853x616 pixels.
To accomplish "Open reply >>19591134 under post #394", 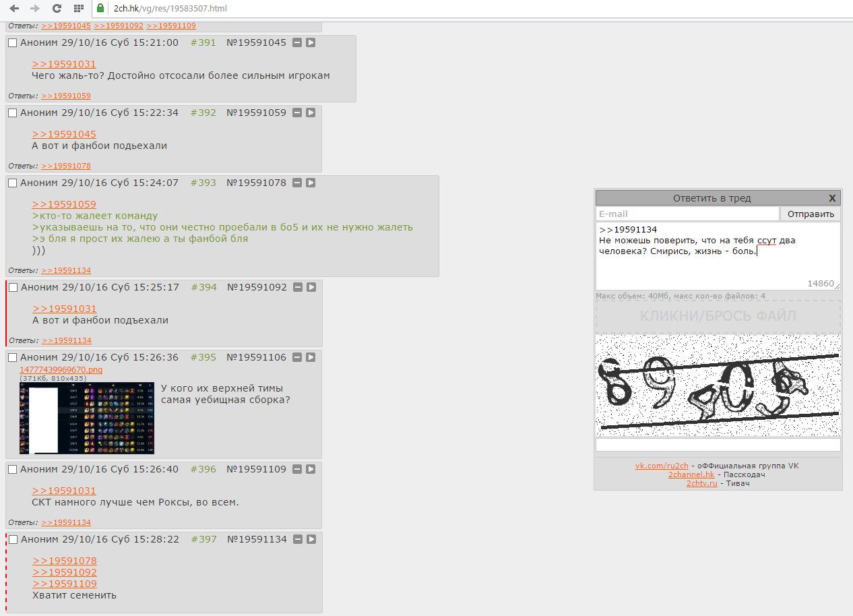I will [x=67, y=340].
